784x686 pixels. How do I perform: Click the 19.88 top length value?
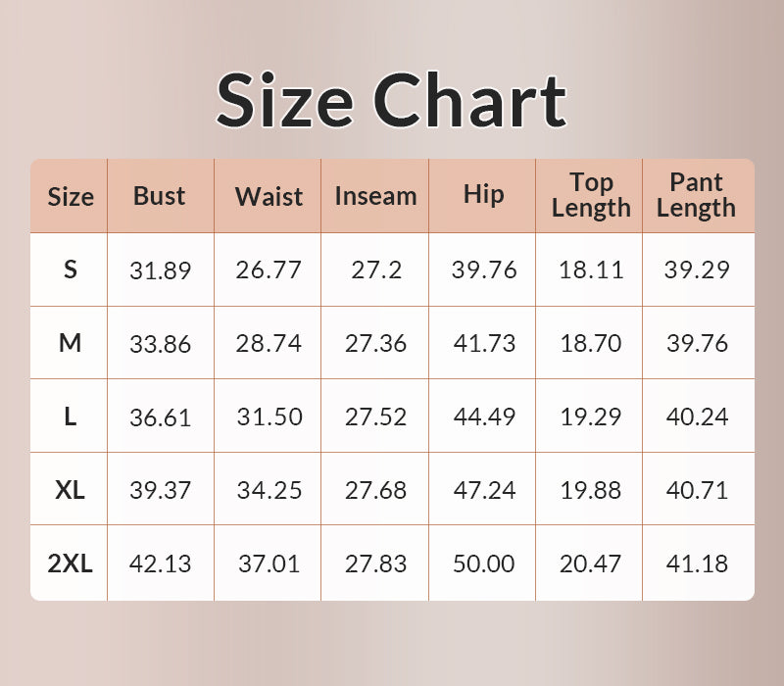(x=591, y=490)
